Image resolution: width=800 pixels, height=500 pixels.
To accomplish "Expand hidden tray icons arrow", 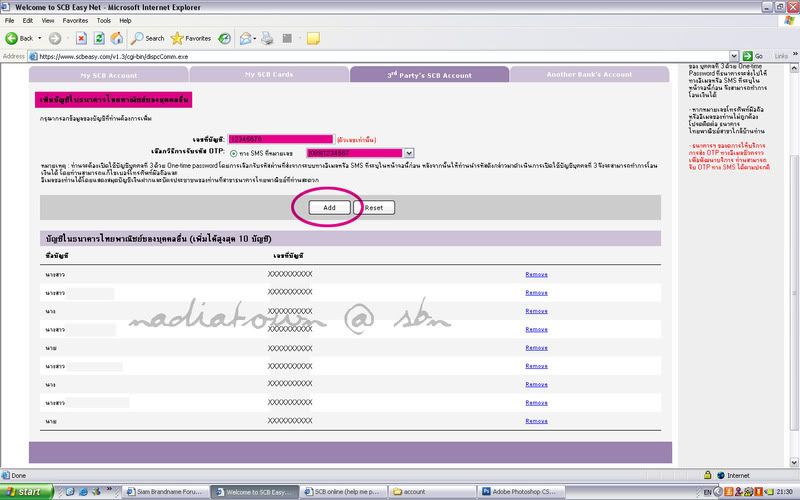I will click(718, 492).
